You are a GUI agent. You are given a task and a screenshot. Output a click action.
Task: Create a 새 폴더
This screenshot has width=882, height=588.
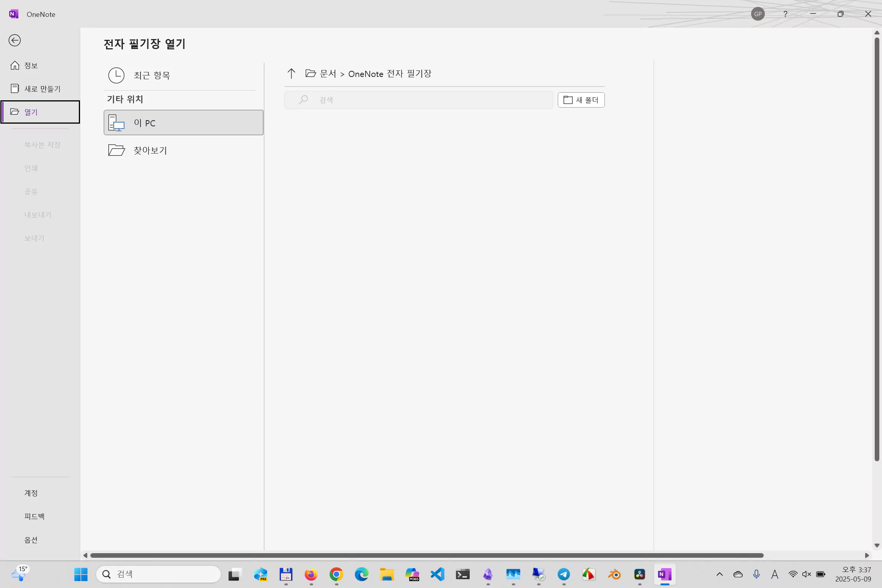pyautogui.click(x=581, y=100)
